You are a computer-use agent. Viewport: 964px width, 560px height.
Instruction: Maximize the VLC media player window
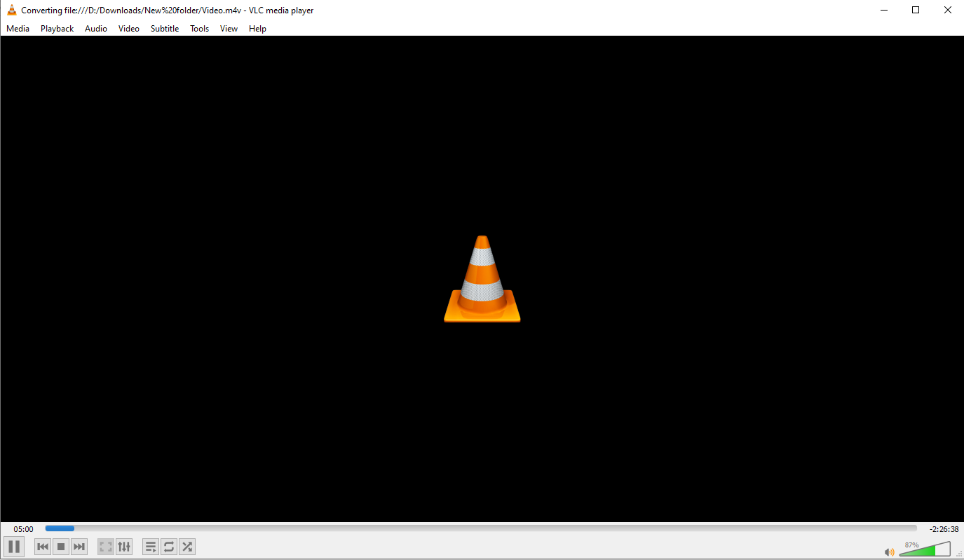click(916, 10)
